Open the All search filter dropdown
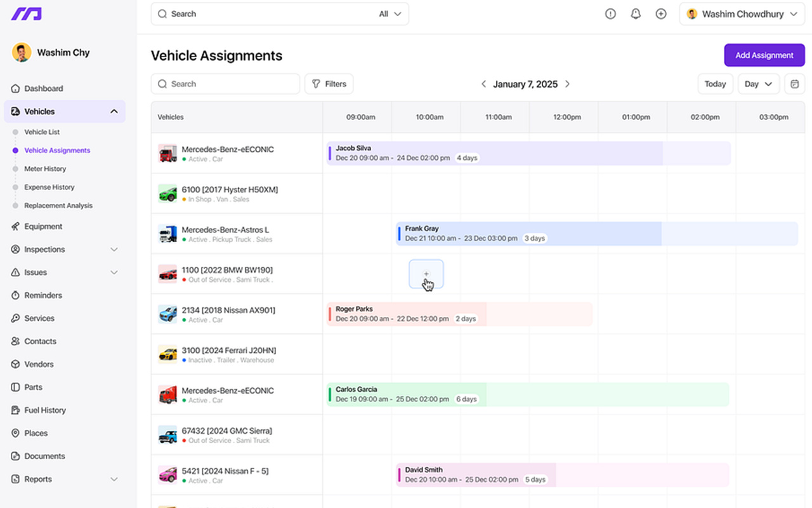812x508 pixels. [x=390, y=13]
